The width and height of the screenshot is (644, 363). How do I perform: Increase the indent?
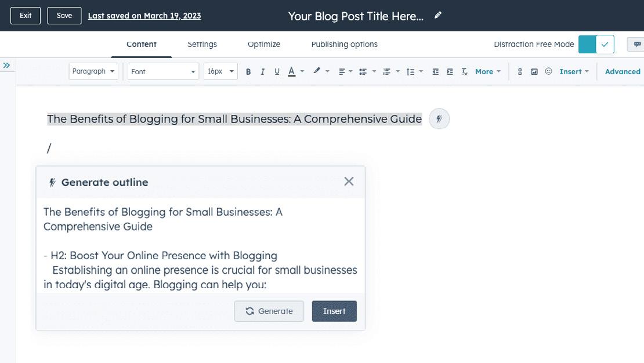pos(450,72)
